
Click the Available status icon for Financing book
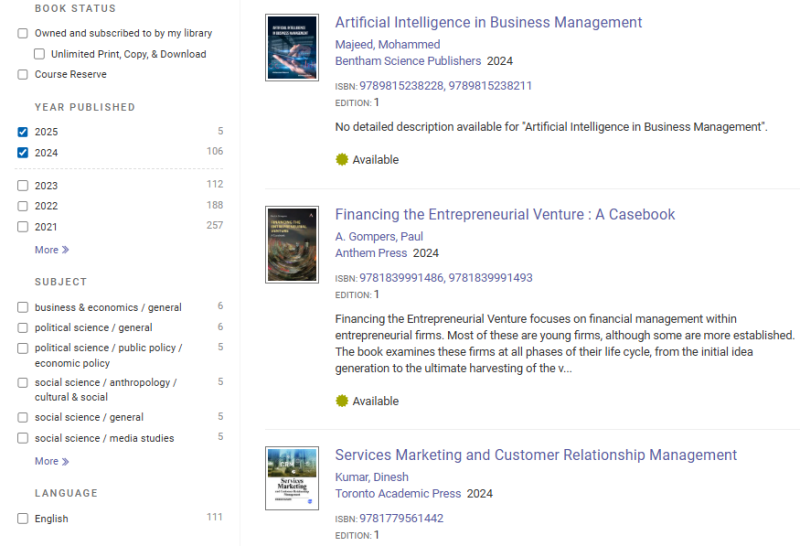click(342, 401)
